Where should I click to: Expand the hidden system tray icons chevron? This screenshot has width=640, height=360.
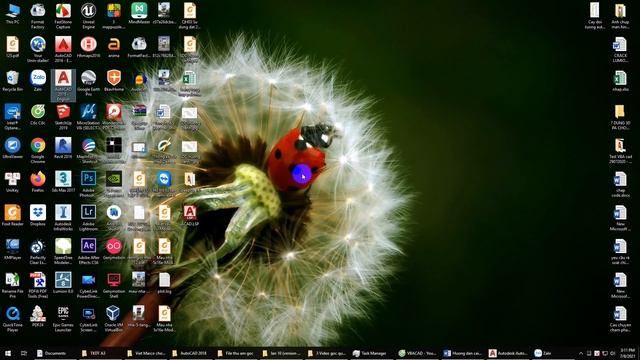click(581, 353)
